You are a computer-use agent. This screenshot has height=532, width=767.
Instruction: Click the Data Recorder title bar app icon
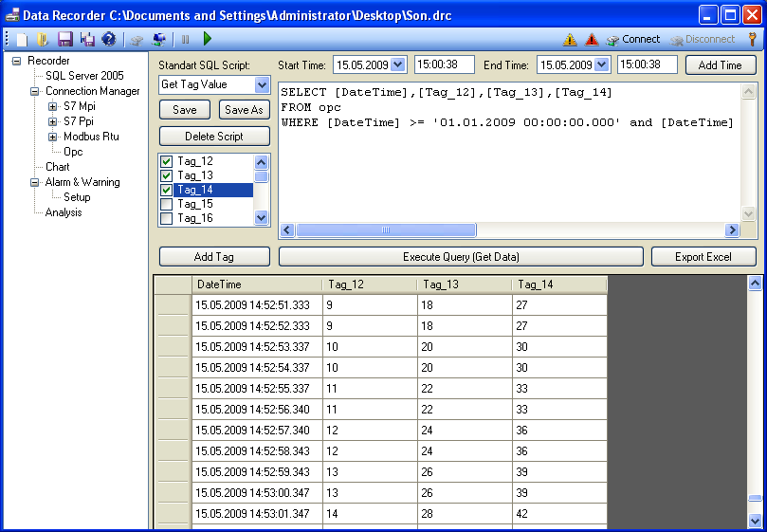point(12,15)
